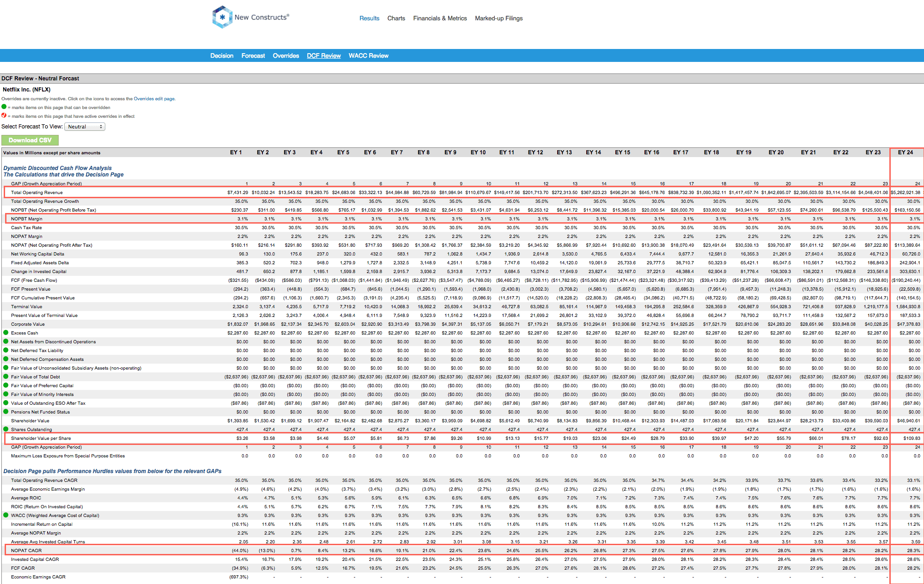Click override dot for Pensions Net Funded Status
The height and width of the screenshot is (584, 924).
point(6,412)
